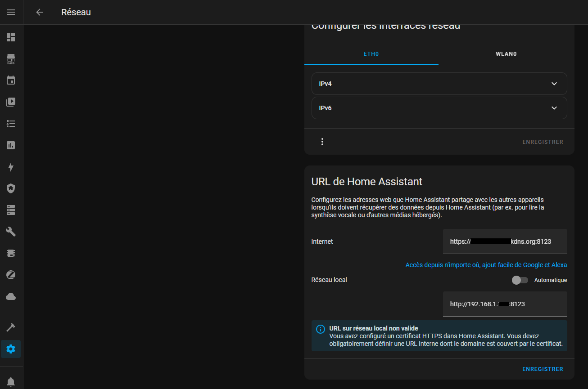Switch to the WLAN0 tab

506,54
